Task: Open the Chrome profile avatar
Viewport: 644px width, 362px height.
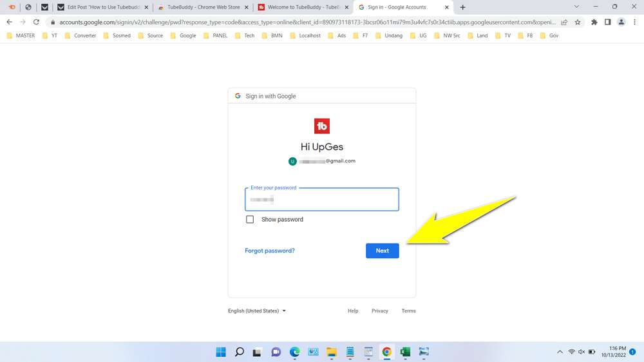Action: coord(621,22)
